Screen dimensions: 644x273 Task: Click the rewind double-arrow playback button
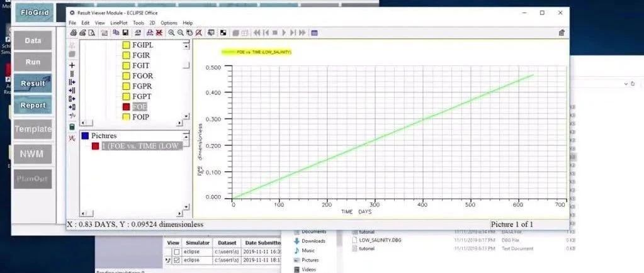tap(257, 33)
